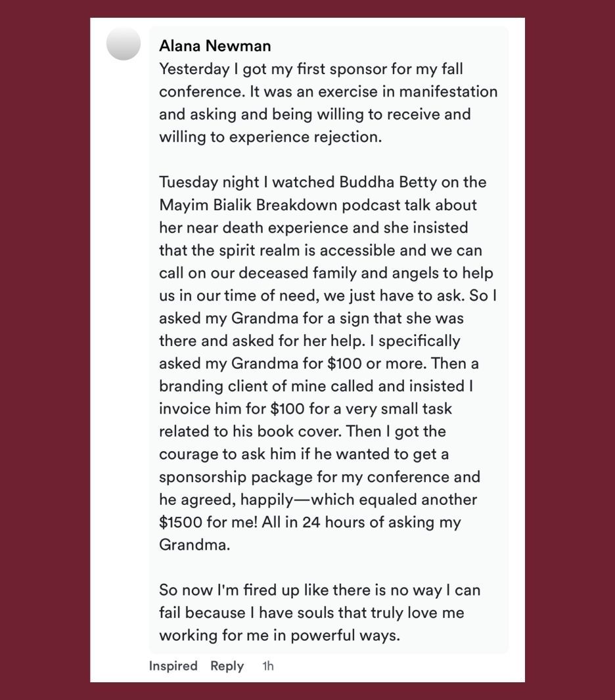615x700 pixels.
Task: Click the phrase 'willing to experience rejection'
Action: point(270,137)
